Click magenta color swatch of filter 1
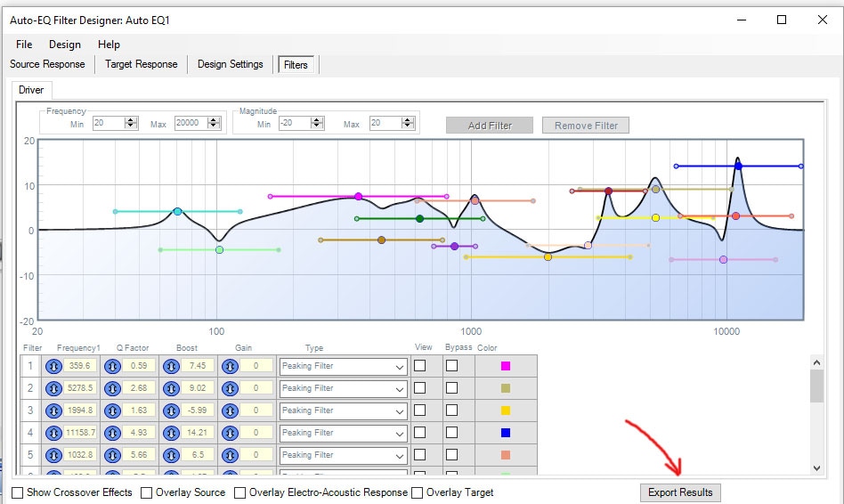 click(x=506, y=366)
